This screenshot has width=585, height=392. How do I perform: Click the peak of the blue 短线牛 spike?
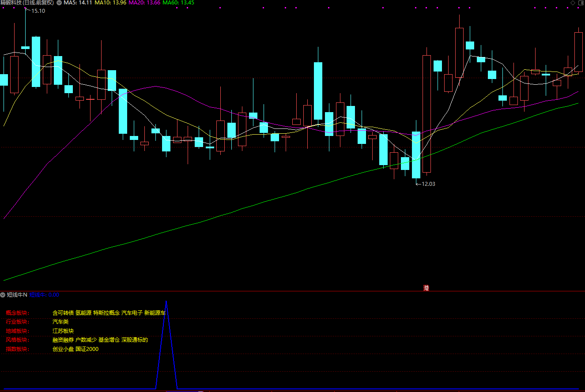pos(166,302)
